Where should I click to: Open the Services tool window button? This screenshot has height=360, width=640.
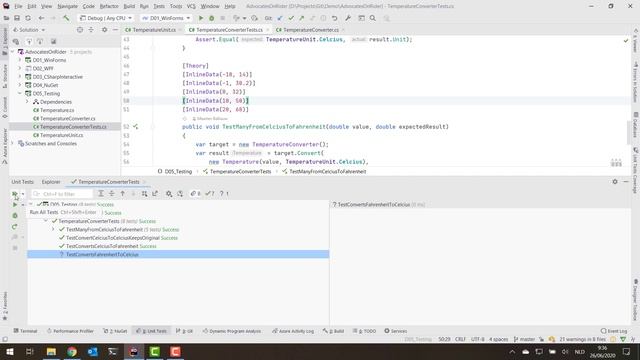(396, 331)
